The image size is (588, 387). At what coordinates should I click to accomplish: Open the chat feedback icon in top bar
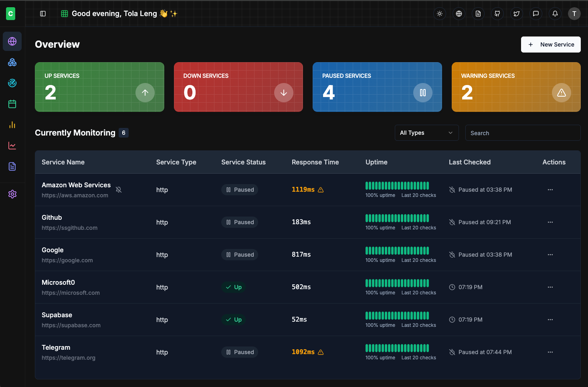point(535,13)
